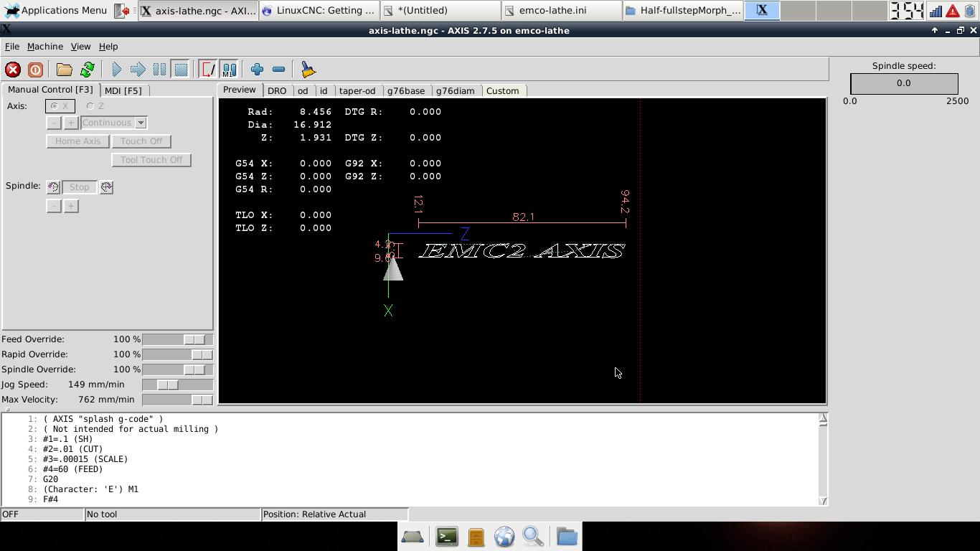Open a G-code file with folder icon
This screenshot has height=551, width=980.
point(65,70)
